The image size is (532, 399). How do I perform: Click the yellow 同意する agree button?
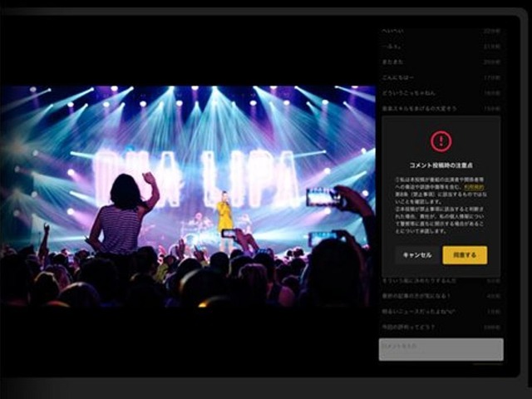click(465, 255)
